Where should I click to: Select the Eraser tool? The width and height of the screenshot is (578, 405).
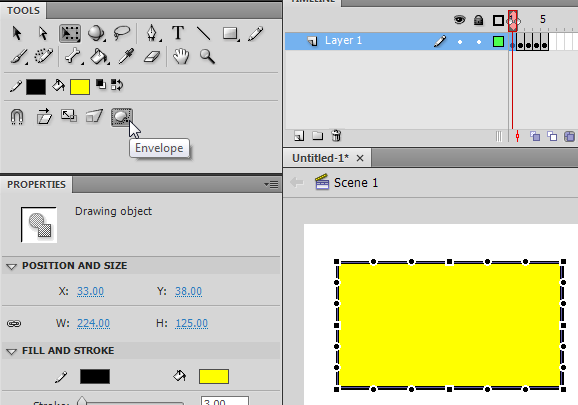[152, 57]
